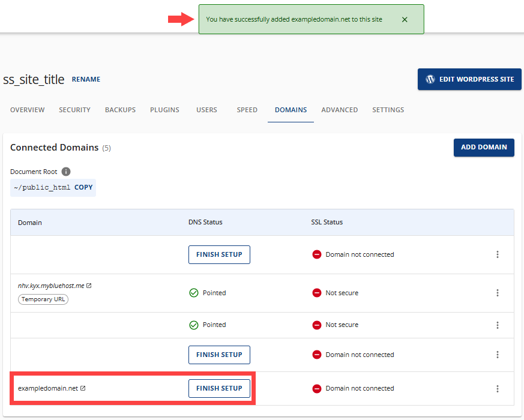View the Overview tab
This screenshot has width=524, height=420.
[x=27, y=110]
